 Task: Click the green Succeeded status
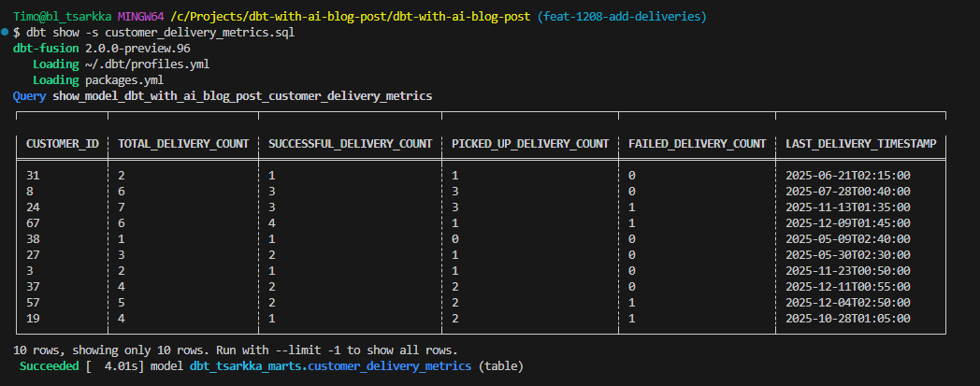50,366
